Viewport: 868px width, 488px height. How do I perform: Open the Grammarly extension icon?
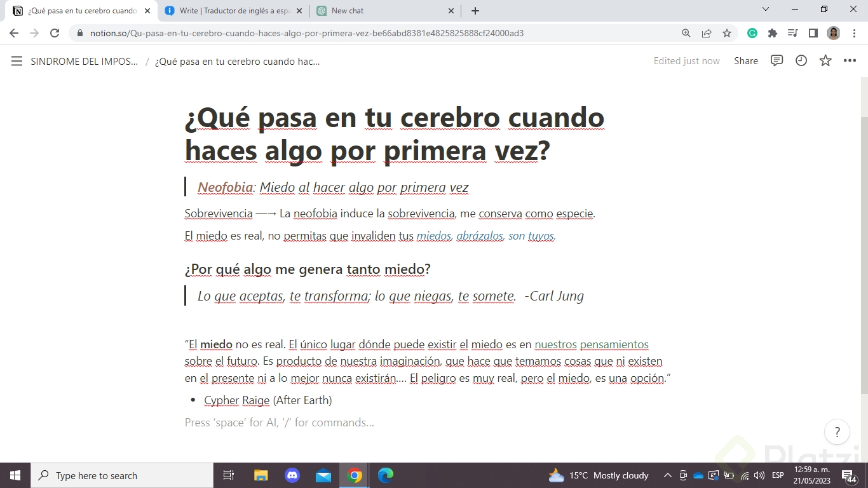[x=752, y=33]
